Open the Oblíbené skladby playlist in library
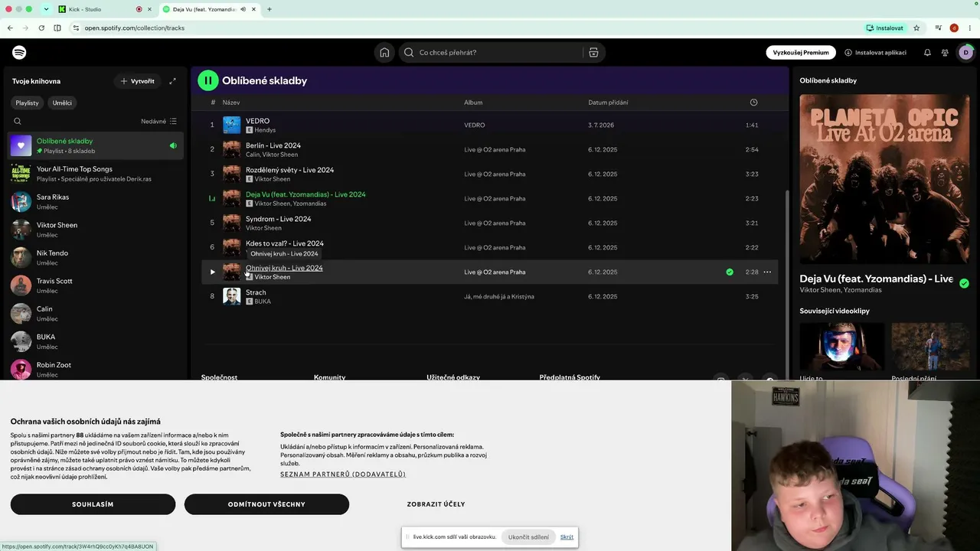 pyautogui.click(x=96, y=145)
